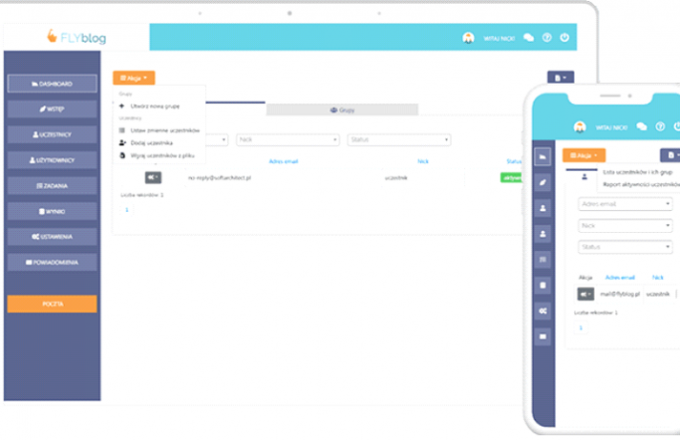Open the purple document dropdown on desktop

pyautogui.click(x=561, y=76)
